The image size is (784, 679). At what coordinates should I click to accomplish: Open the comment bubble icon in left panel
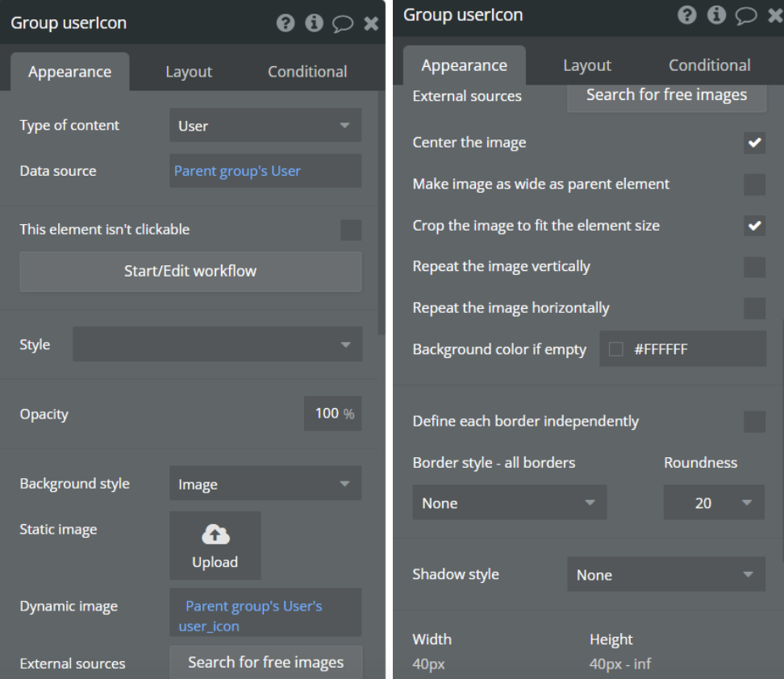(343, 24)
